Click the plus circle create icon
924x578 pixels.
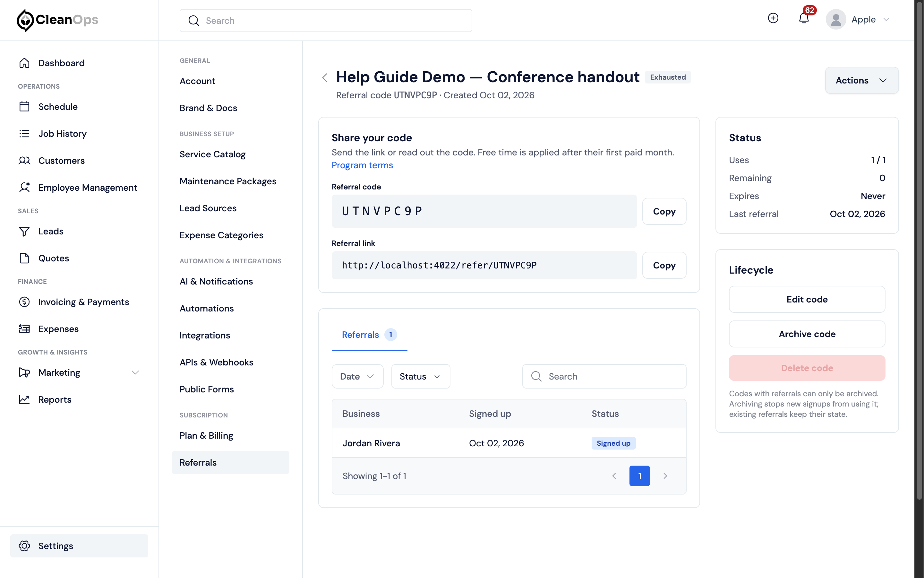point(773,18)
